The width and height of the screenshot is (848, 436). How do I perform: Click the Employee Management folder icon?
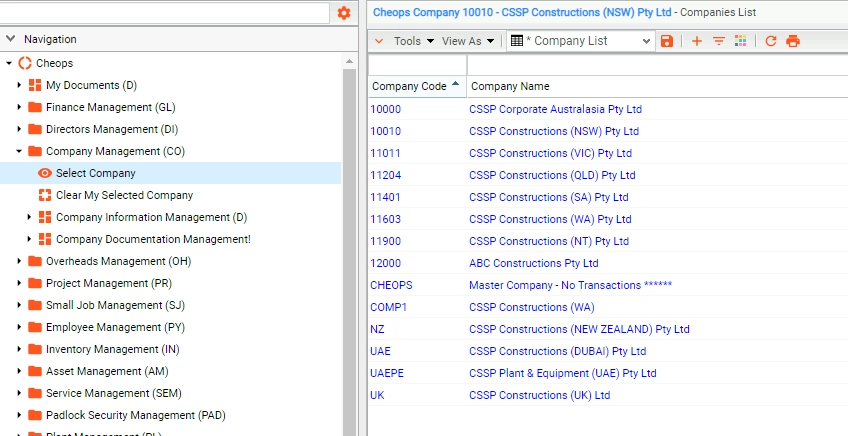tap(35, 327)
